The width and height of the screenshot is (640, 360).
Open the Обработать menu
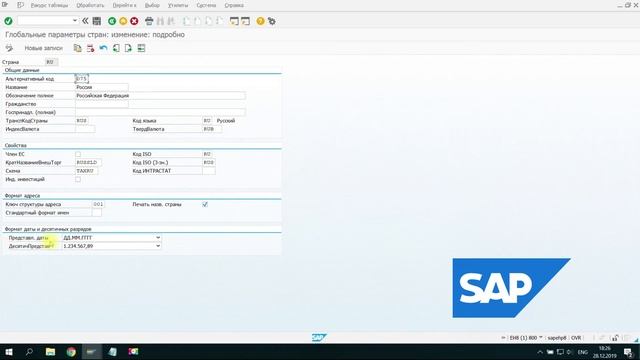(90, 5)
